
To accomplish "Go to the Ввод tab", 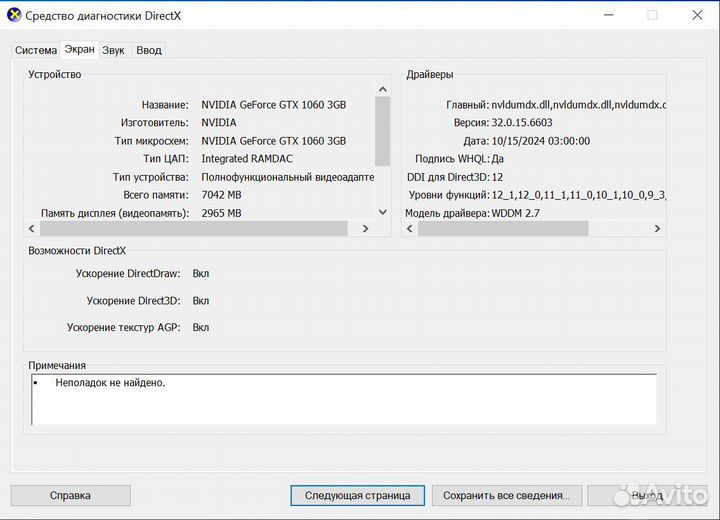I will coord(148,50).
